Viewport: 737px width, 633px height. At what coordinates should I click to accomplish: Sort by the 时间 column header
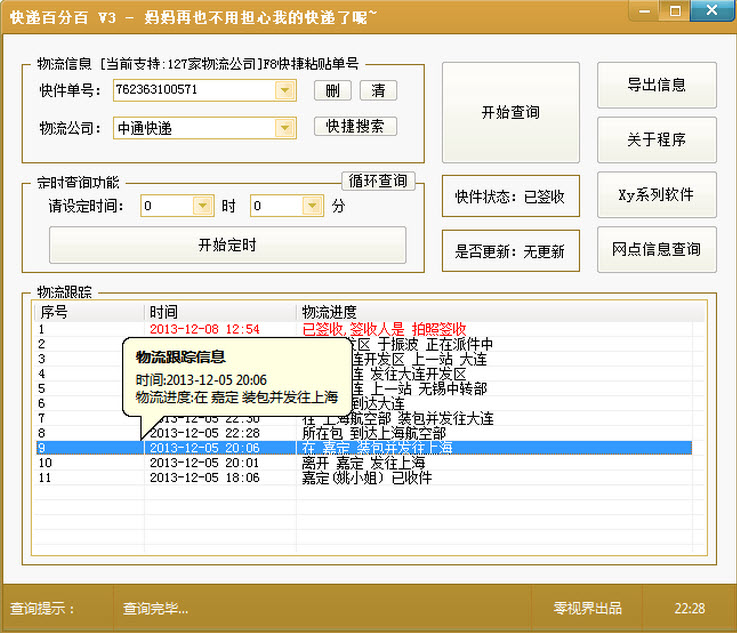point(220,312)
